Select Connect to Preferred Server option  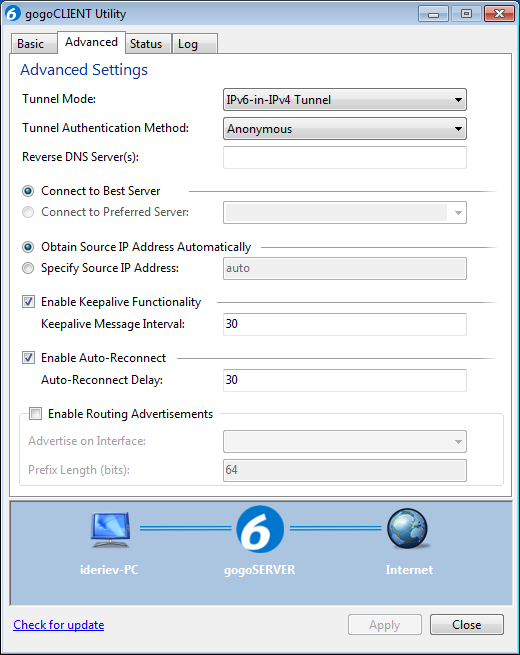[x=28, y=212]
